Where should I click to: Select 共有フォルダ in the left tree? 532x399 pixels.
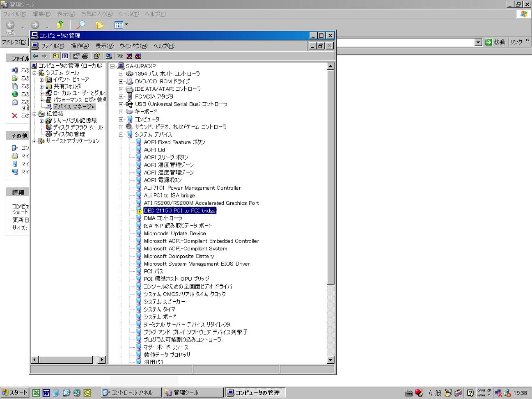[x=67, y=86]
